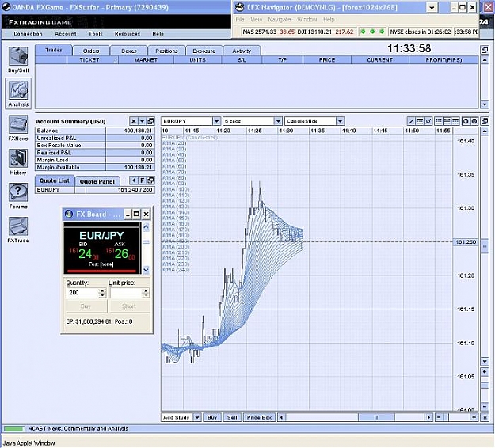
Task: Select first grid line style icon in chart toolbar
Action: tap(439, 121)
